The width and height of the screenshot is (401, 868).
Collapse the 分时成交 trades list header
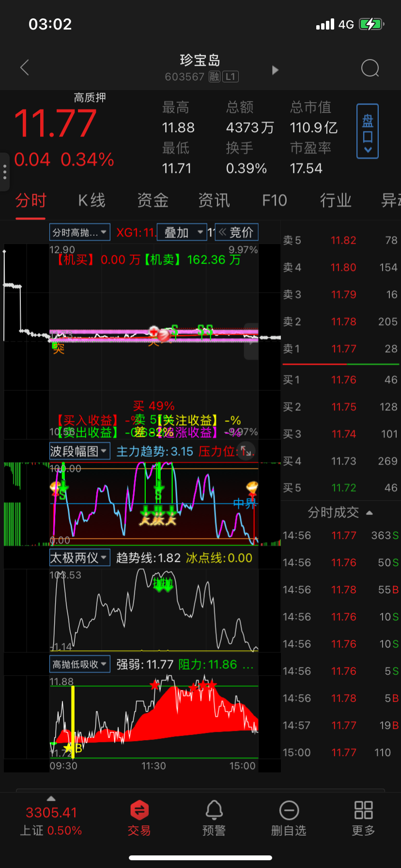point(340,512)
